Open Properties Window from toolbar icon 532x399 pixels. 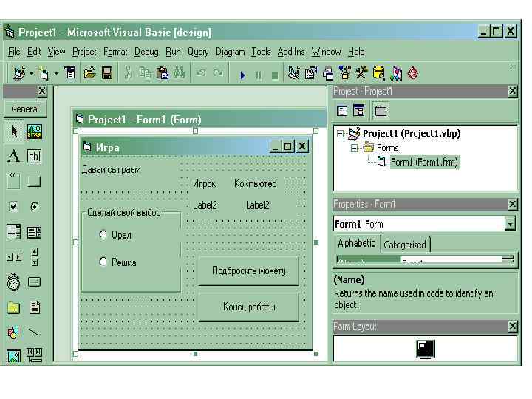click(311, 73)
